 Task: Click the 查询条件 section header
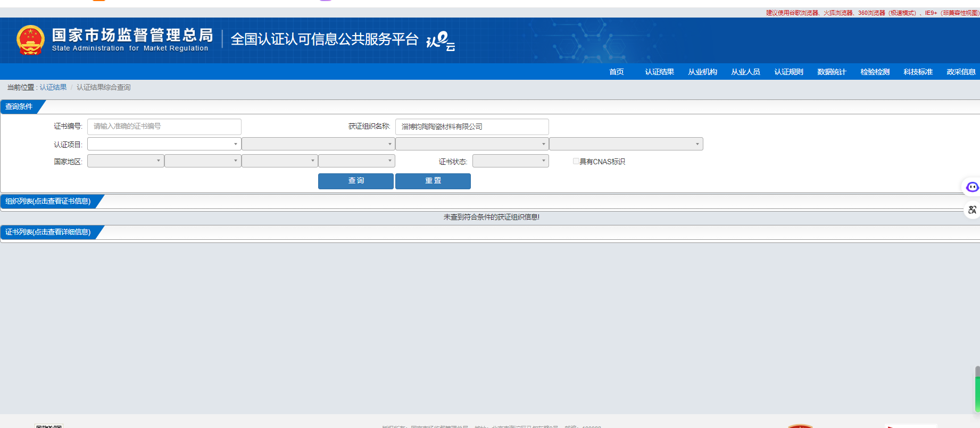(19, 106)
